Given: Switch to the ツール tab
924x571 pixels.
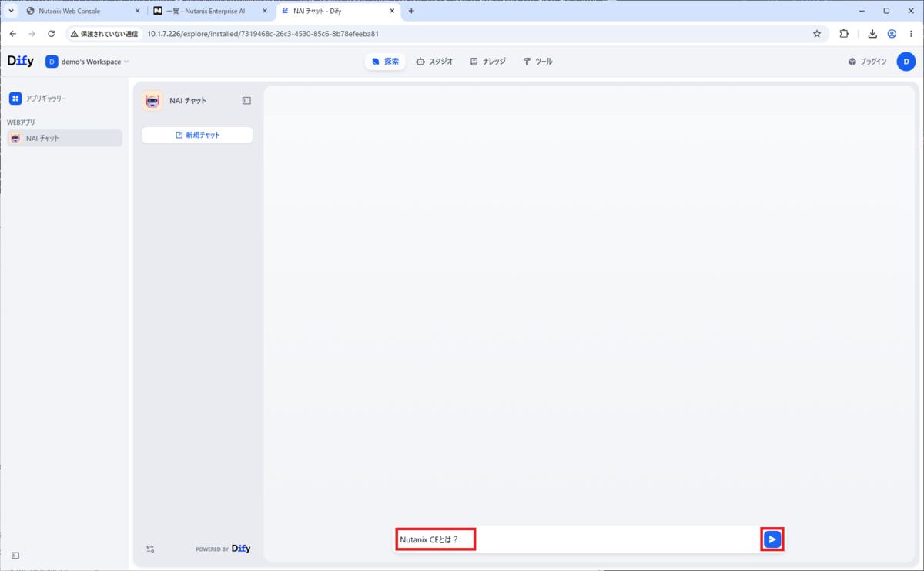Looking at the screenshot, I should [x=537, y=62].
